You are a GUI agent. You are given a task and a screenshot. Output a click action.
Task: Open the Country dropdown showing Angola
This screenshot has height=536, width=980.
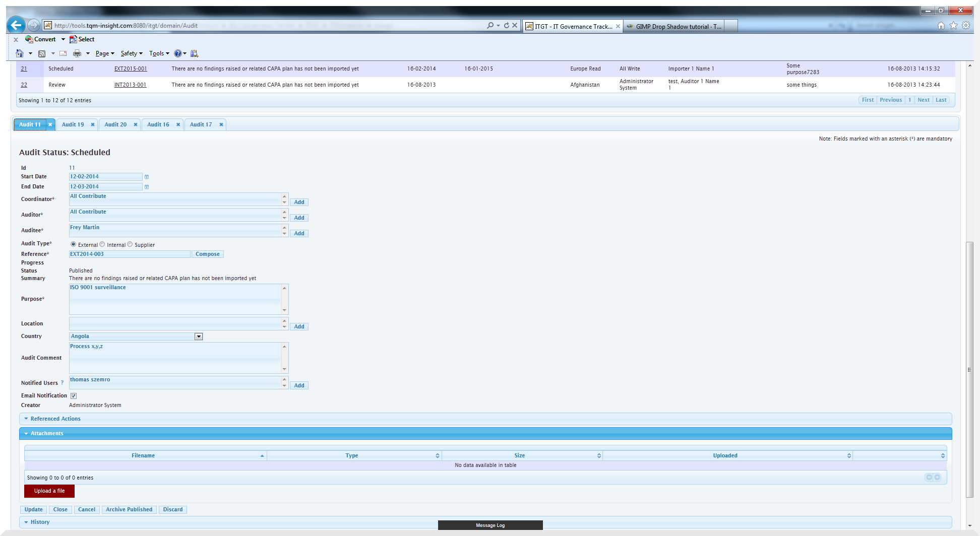coord(198,336)
